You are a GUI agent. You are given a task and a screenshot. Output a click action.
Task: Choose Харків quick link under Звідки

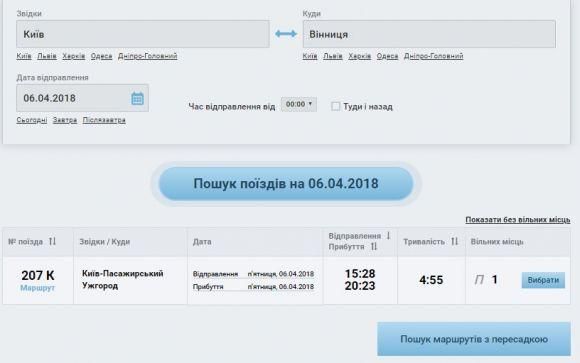click(74, 56)
